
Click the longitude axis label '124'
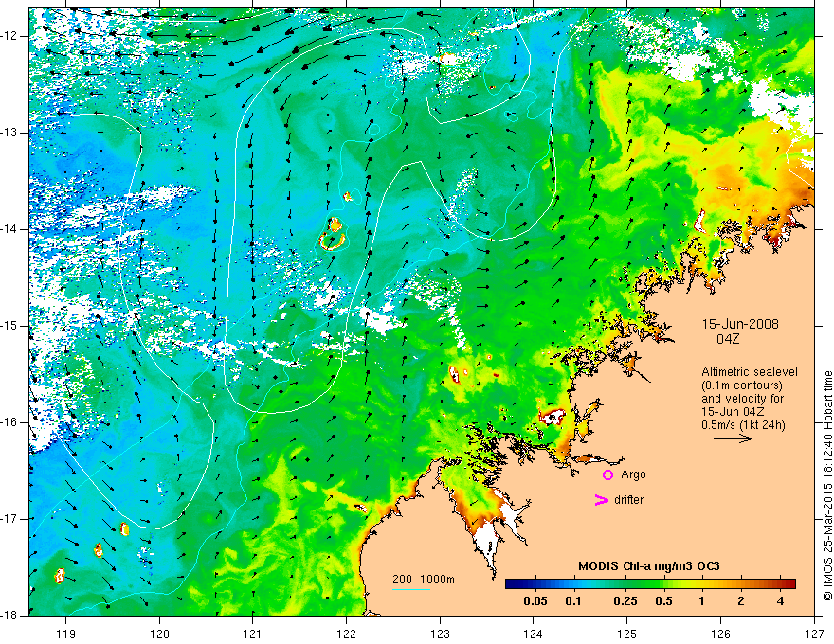(534, 635)
